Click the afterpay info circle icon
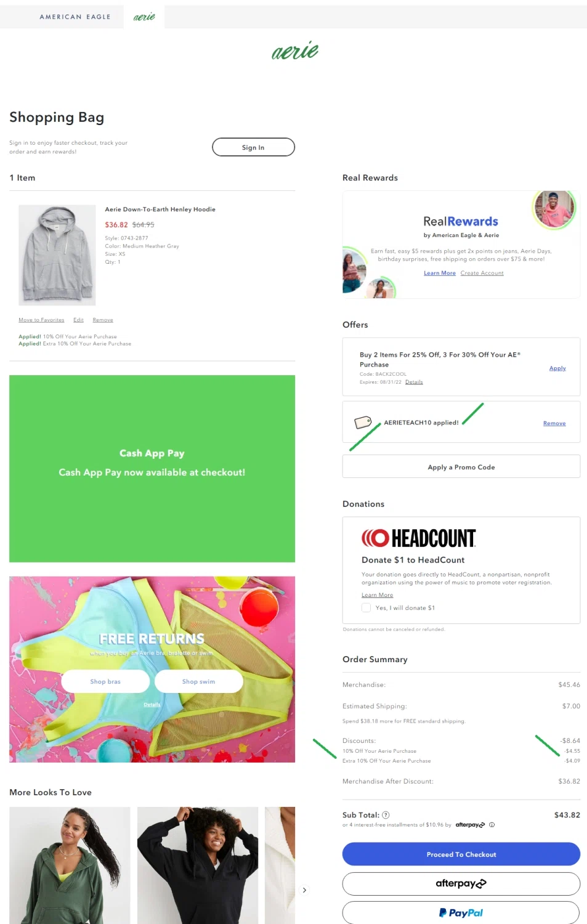Image resolution: width=587 pixels, height=924 pixels. pyautogui.click(x=492, y=825)
